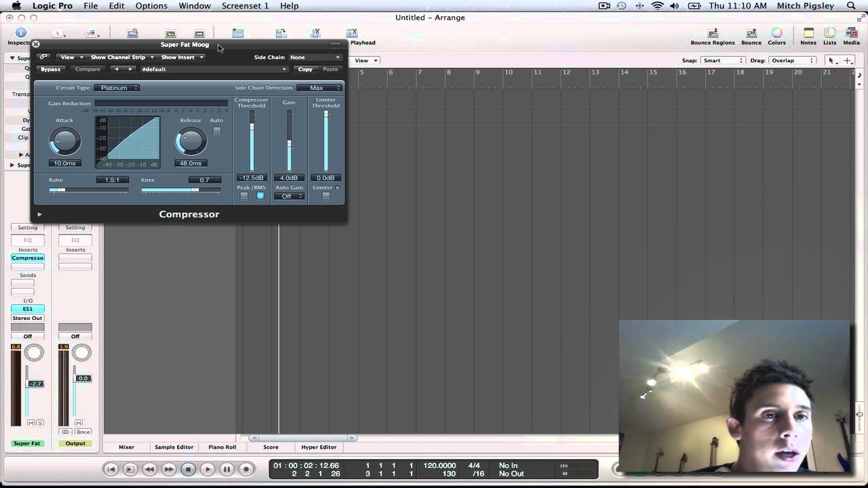Click the Bounce toolbar icon

751,33
